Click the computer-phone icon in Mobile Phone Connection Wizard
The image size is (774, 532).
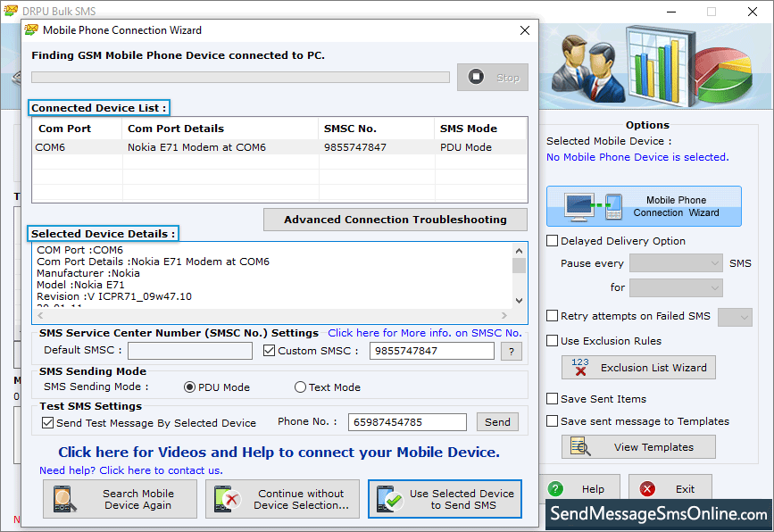click(593, 206)
